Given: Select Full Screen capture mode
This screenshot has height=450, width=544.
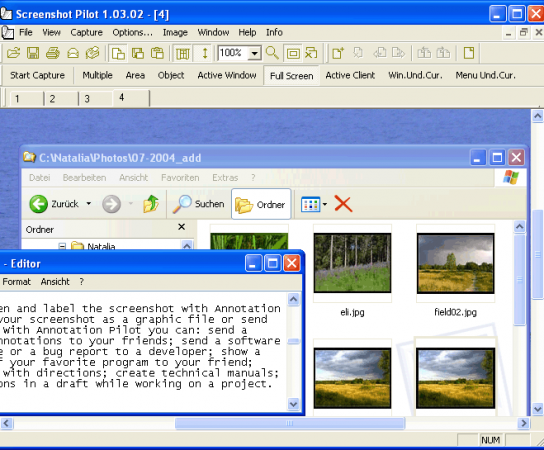Looking at the screenshot, I should tap(291, 76).
